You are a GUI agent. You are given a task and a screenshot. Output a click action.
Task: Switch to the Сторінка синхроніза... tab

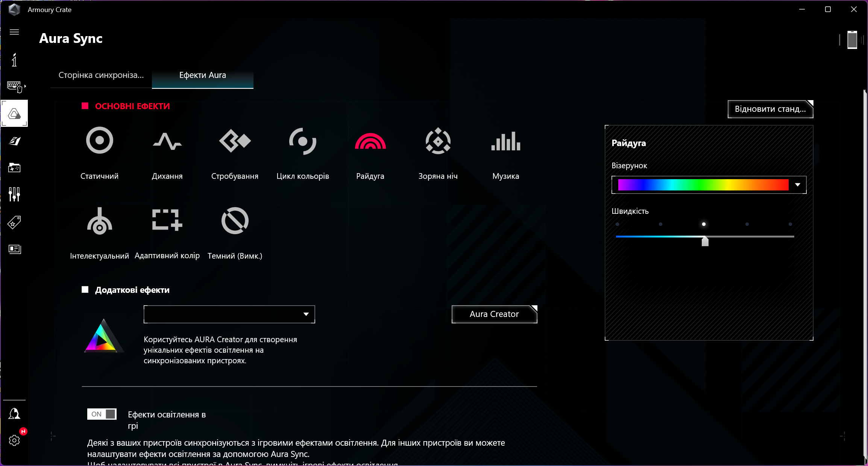coord(101,75)
